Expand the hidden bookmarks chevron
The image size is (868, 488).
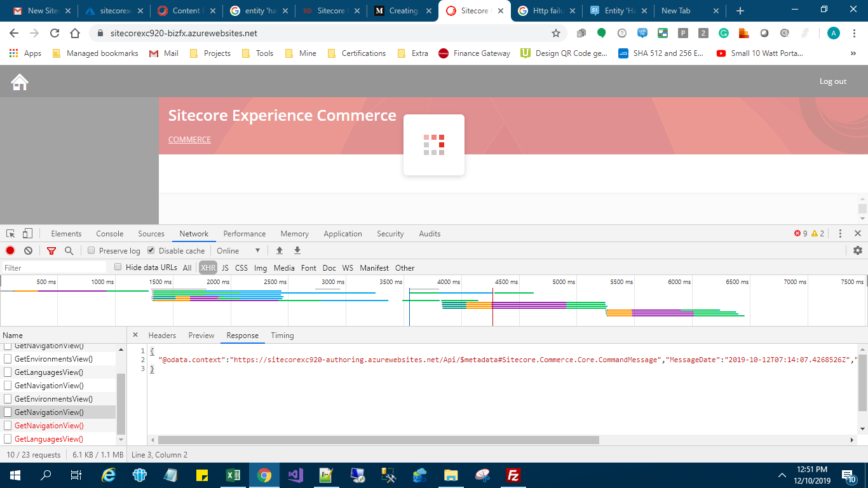[x=853, y=53]
